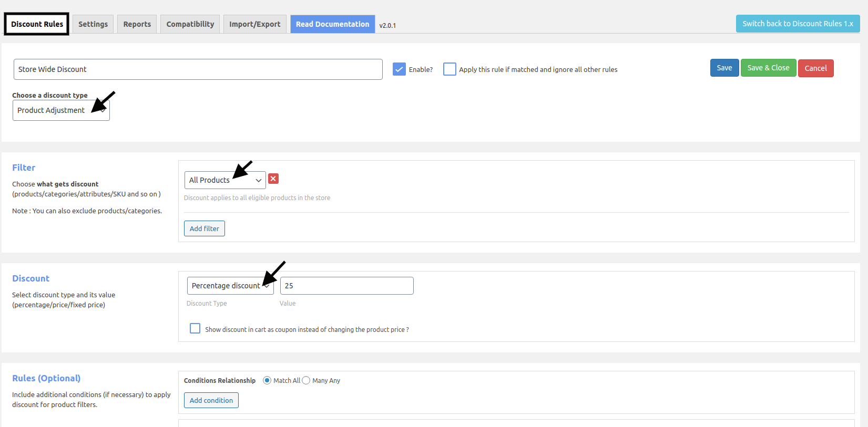Open the discount type Product Adjustment dropdown
This screenshot has height=427, width=868.
(x=61, y=110)
